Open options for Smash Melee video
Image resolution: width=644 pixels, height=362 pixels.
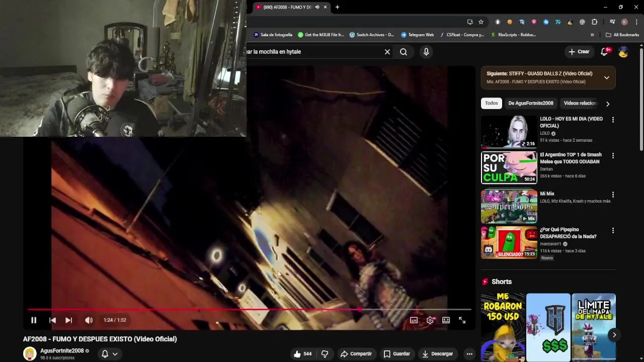[x=613, y=156]
